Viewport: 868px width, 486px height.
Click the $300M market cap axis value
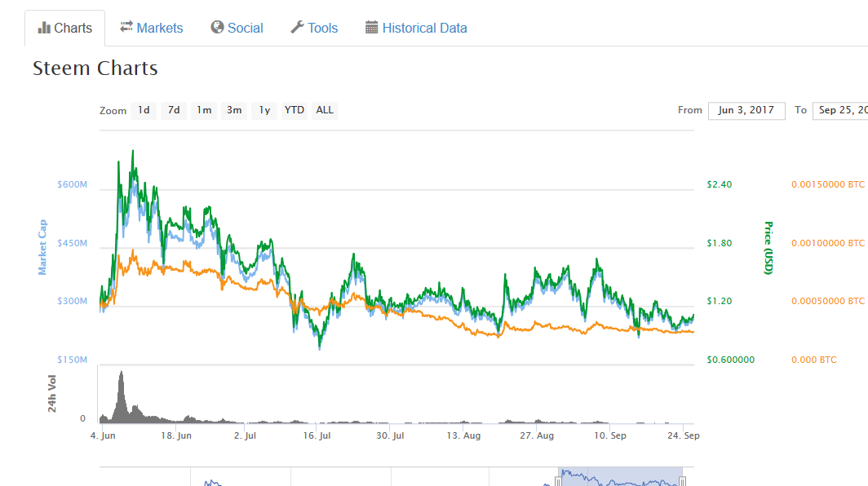(72, 301)
